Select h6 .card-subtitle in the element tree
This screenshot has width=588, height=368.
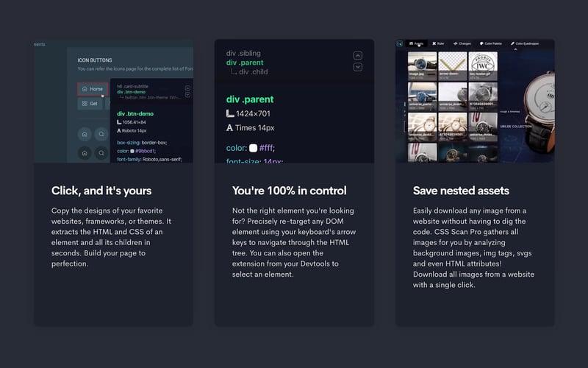132,86
